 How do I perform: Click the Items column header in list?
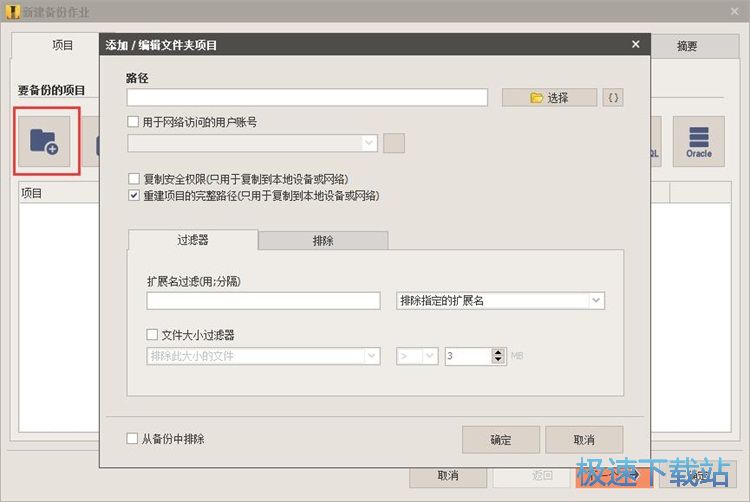coord(59,193)
